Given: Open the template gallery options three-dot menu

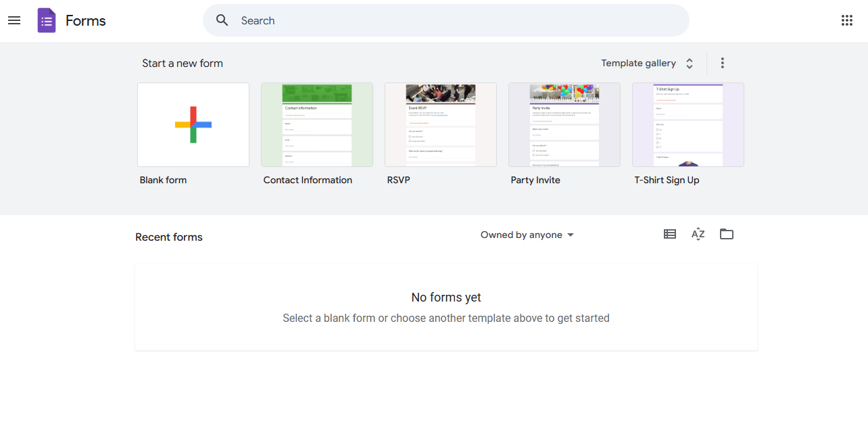Looking at the screenshot, I should (722, 62).
